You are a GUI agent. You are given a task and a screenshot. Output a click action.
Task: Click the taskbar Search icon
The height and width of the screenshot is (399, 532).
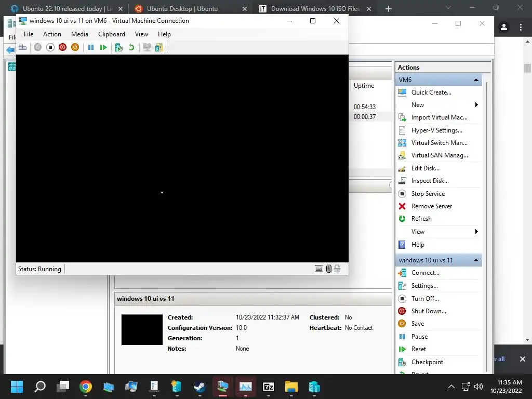coord(40,386)
